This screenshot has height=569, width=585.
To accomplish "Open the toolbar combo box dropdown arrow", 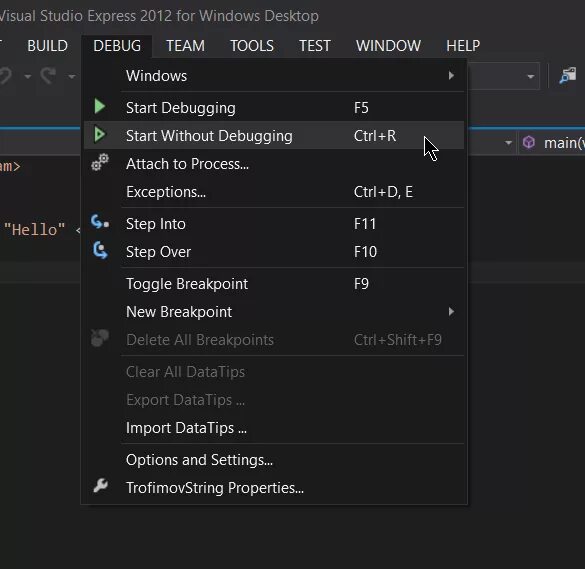I will (530, 77).
